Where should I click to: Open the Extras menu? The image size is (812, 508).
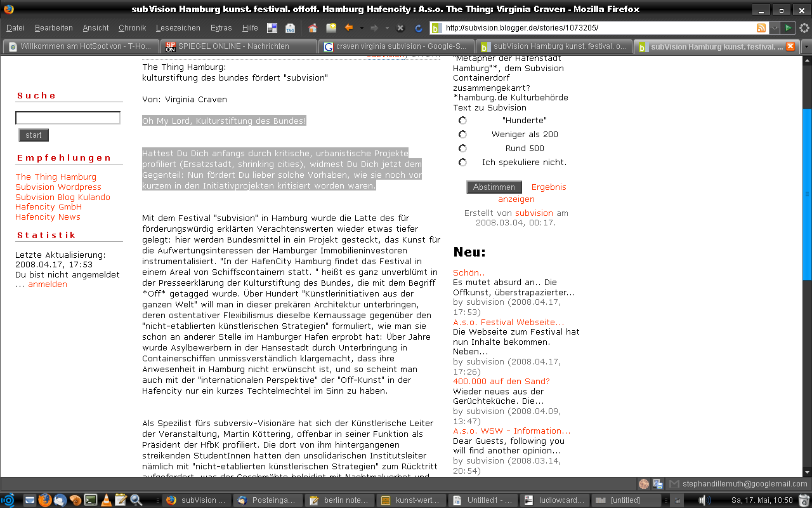pyautogui.click(x=221, y=28)
